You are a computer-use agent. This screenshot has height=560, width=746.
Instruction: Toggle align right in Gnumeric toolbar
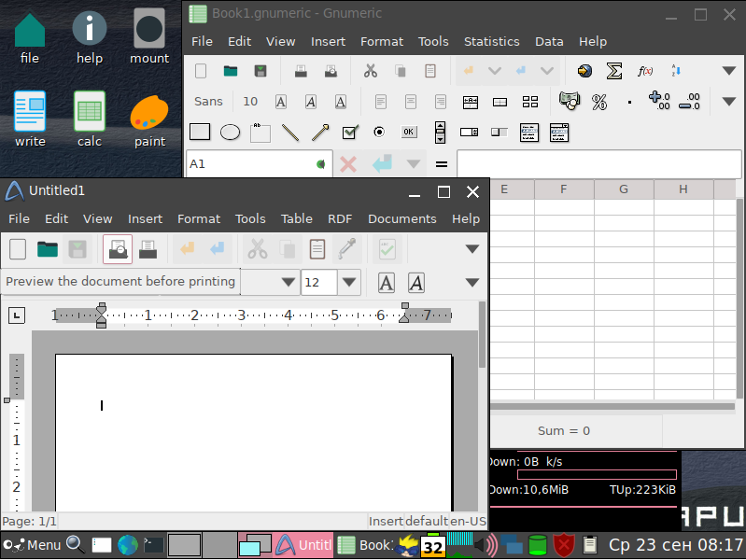441,102
